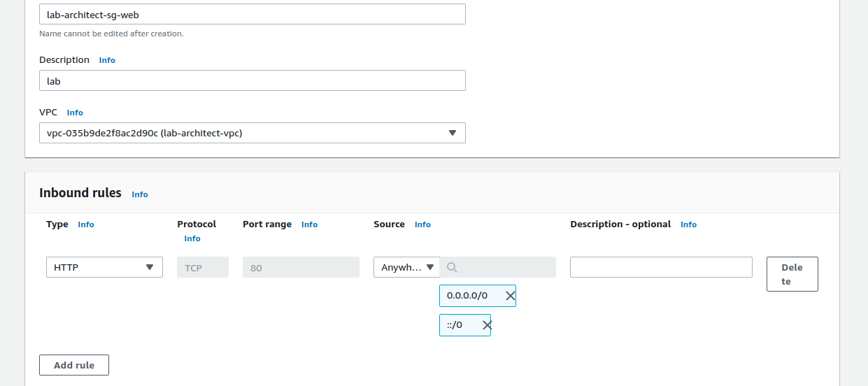Click Info link under Protocol
Screen dimensions: 868x386
pyautogui.click(x=192, y=238)
